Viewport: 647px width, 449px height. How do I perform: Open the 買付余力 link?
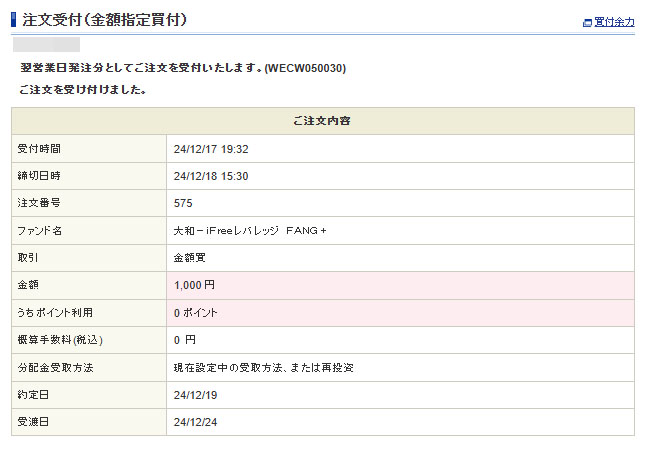click(x=614, y=22)
